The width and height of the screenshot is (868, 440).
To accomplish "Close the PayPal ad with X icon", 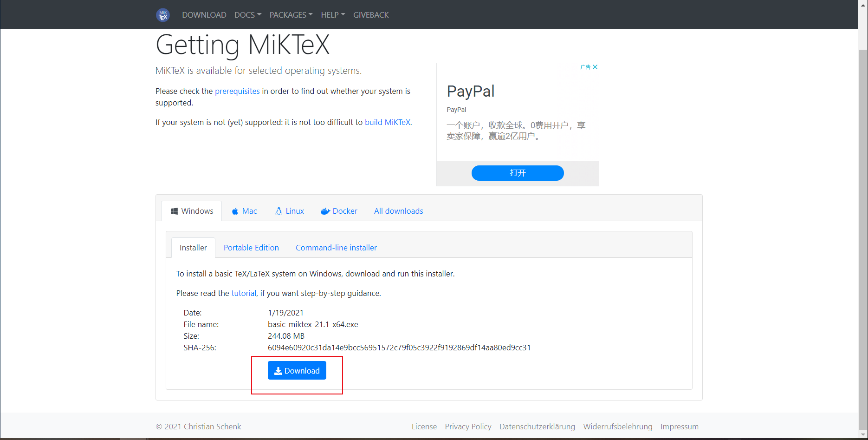I will (595, 67).
